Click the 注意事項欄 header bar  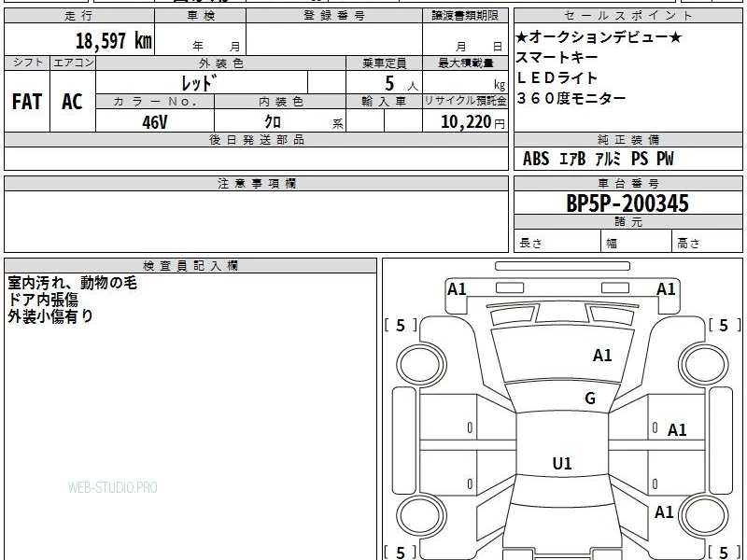[256, 184]
